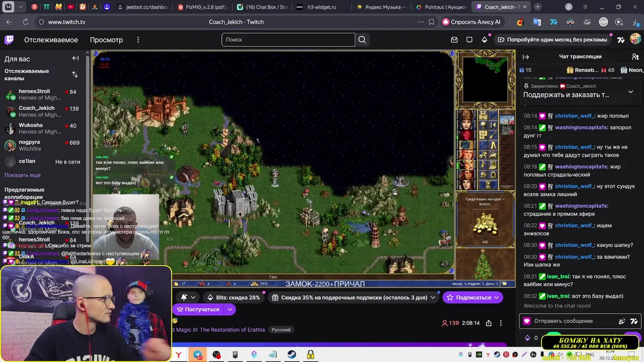Expand the pinned message chevron in chat
This screenshot has height=362, width=644.
click(x=630, y=92)
